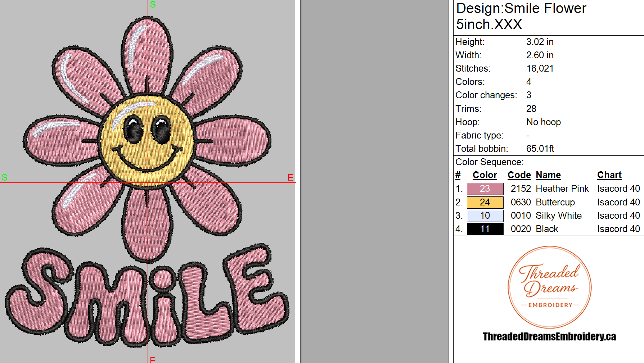Click the Stitches value 16,021
644x363 pixels.
tap(540, 68)
